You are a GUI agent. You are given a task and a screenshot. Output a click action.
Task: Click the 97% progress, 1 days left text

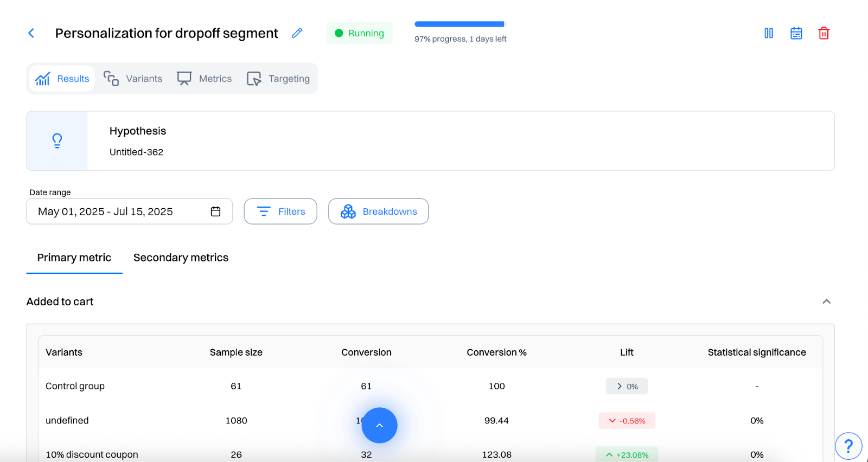click(x=460, y=39)
